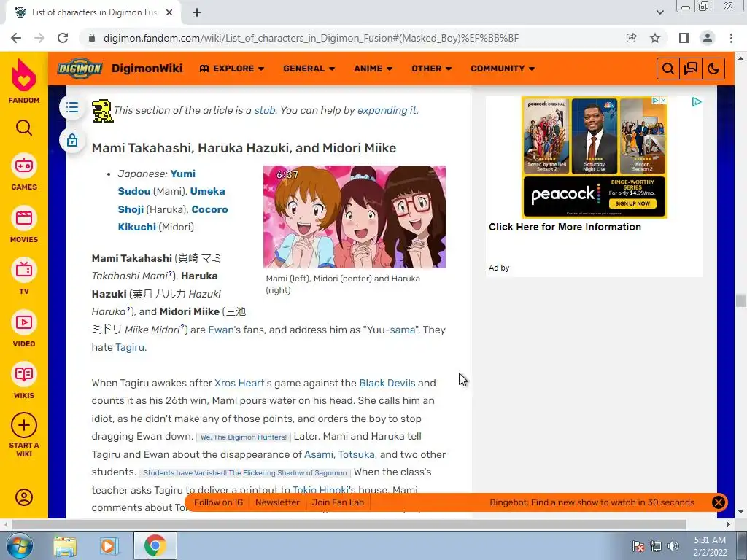The image size is (747, 560).
Task: Share this page icon in address bar
Action: [x=632, y=38]
